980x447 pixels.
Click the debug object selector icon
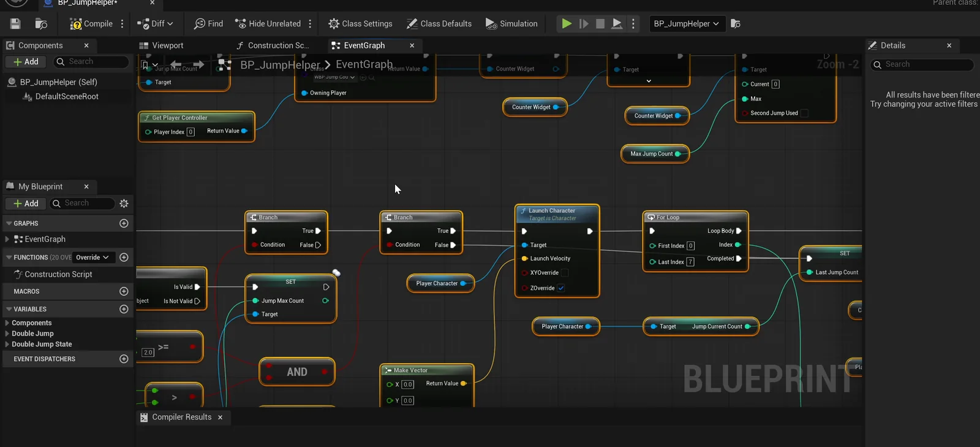[736, 24]
